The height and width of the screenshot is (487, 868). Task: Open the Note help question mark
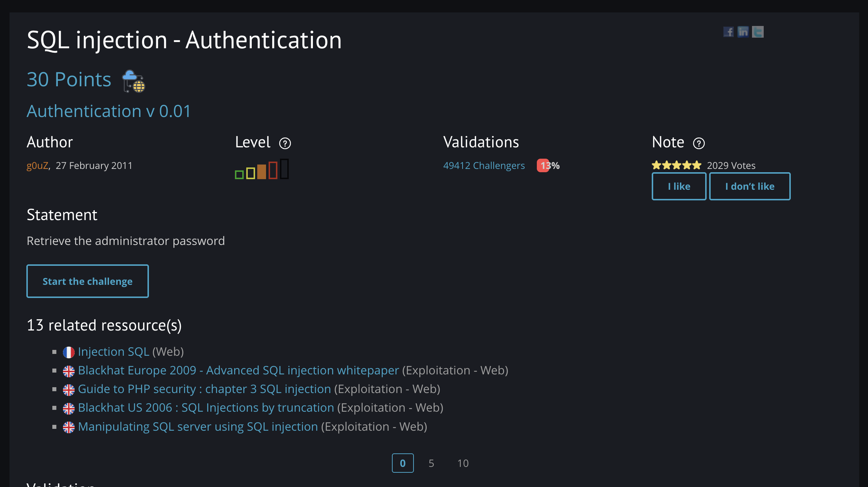699,143
